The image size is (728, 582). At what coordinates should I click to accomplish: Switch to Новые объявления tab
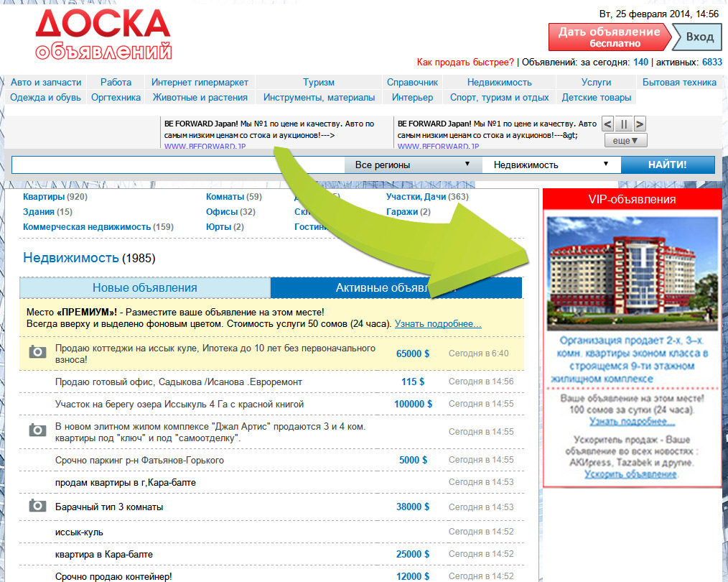coord(144,287)
